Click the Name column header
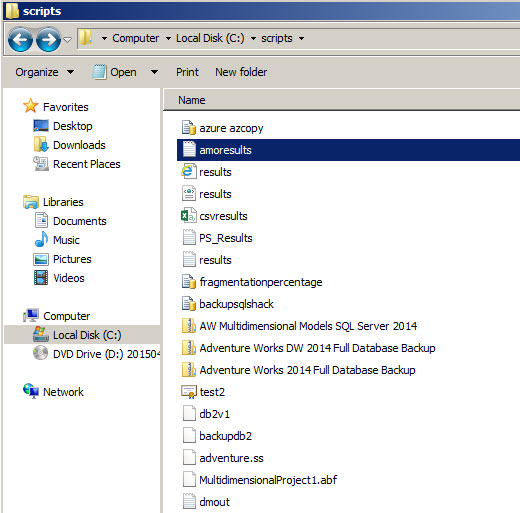 tap(341, 100)
